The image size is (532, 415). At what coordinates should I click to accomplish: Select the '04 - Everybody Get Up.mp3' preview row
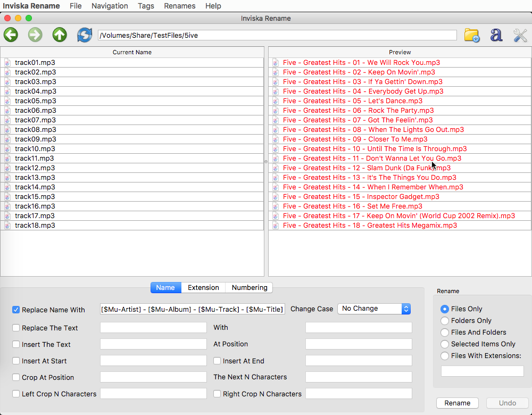(x=400, y=92)
